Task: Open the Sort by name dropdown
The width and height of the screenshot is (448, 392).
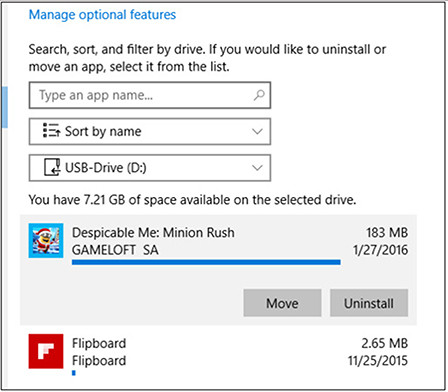Action: 150,131
